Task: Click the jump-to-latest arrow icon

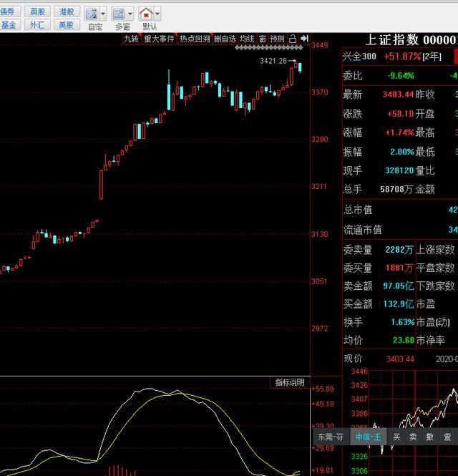Action: coord(304,39)
